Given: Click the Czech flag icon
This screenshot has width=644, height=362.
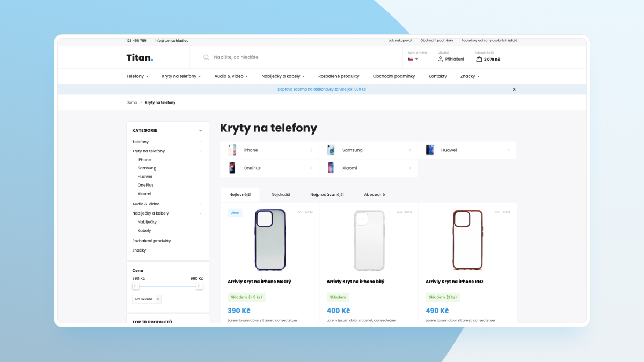Looking at the screenshot, I should tap(410, 59).
